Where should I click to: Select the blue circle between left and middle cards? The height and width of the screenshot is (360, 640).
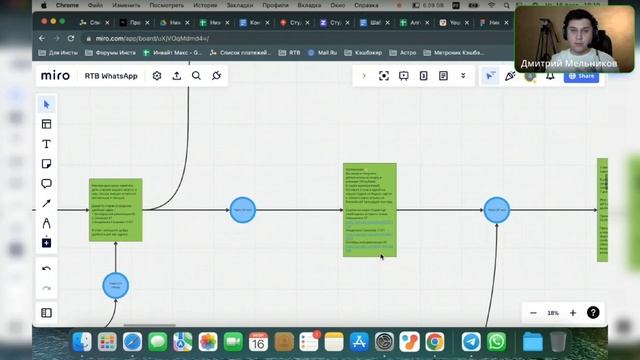coord(243,210)
